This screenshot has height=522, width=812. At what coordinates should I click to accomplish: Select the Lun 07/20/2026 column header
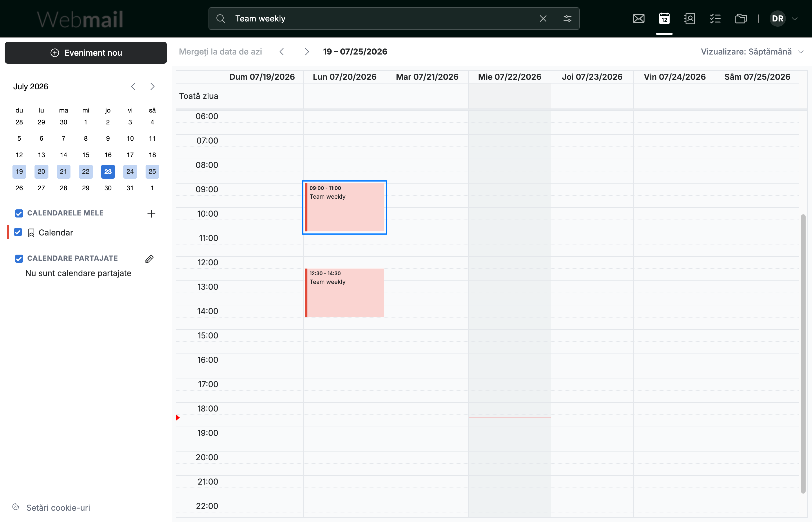click(x=344, y=77)
